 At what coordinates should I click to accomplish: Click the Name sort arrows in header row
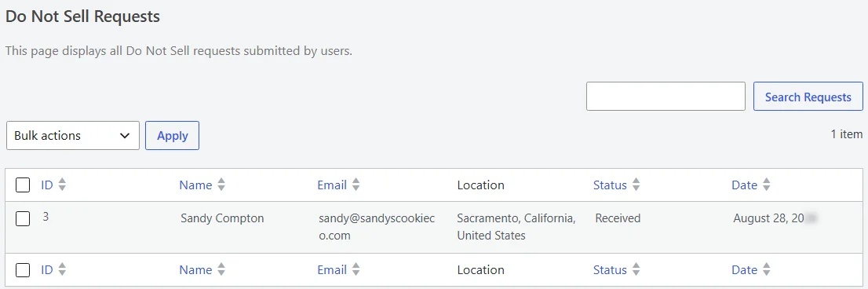(x=221, y=185)
